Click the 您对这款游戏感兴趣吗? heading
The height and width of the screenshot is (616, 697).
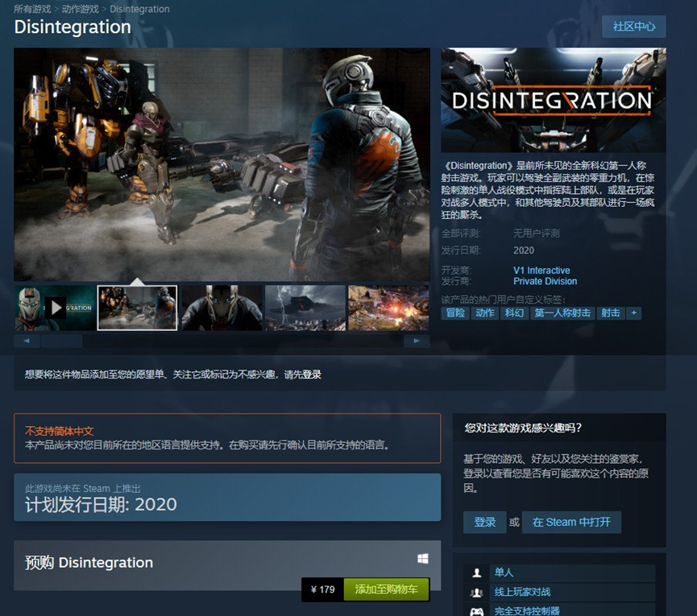523,428
